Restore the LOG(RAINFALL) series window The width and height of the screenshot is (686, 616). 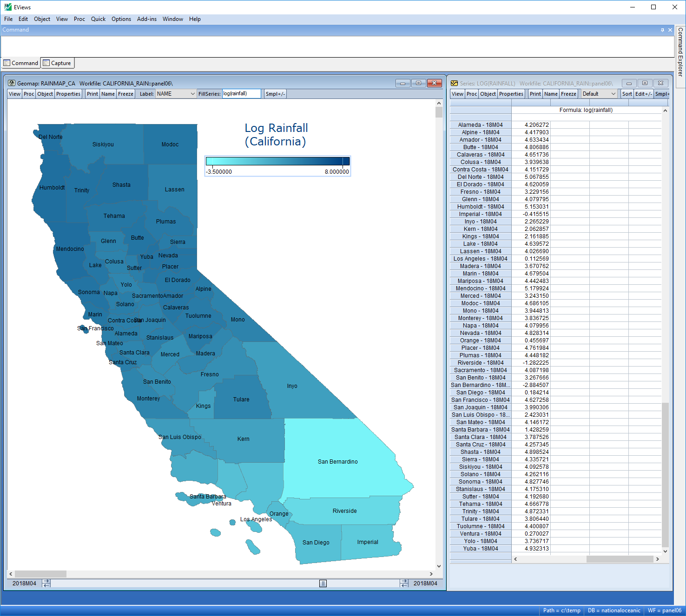645,83
